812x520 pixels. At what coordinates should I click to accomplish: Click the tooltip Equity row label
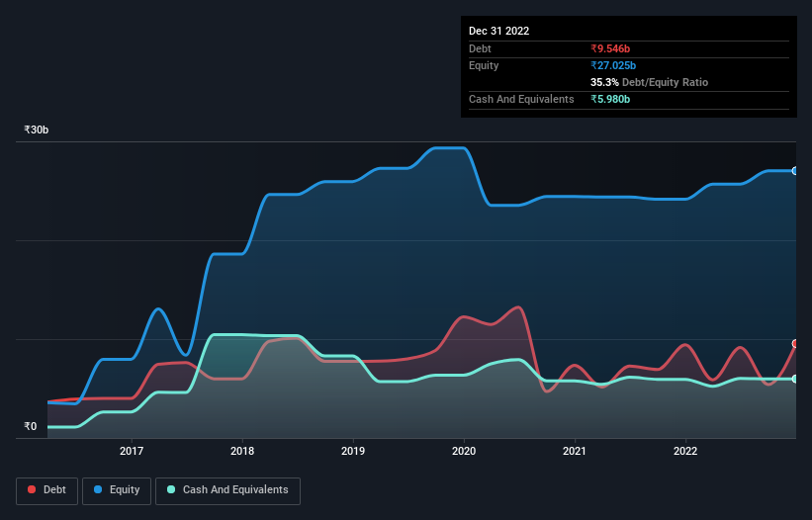(x=484, y=65)
